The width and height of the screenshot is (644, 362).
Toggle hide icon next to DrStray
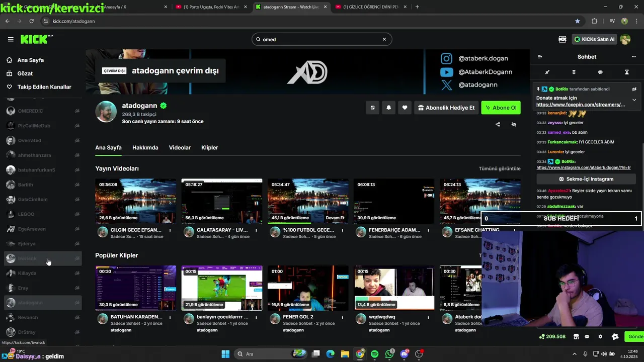pos(77,332)
